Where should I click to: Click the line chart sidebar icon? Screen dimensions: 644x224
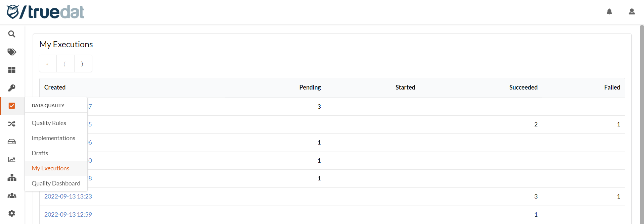coord(12,160)
